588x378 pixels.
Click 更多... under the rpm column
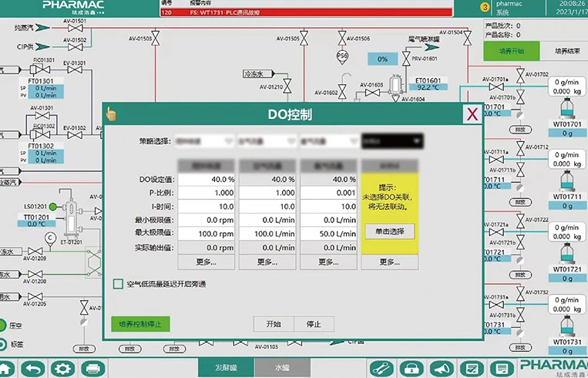point(207,262)
